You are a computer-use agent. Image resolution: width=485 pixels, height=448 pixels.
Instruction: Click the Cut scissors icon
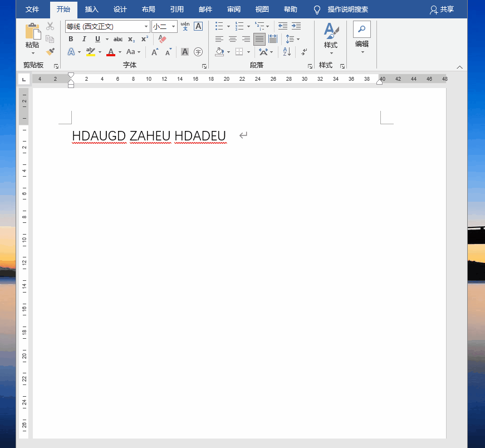click(x=50, y=26)
